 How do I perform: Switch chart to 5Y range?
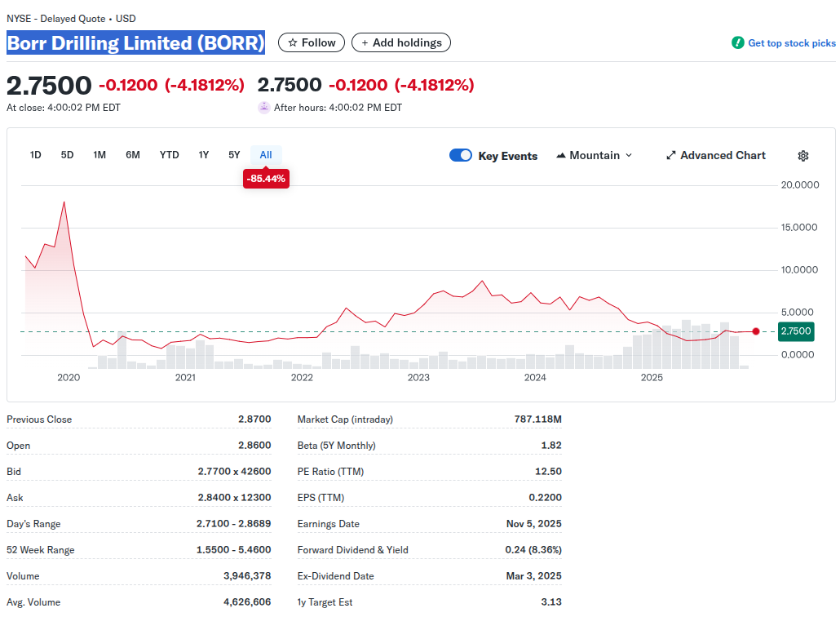pyautogui.click(x=234, y=155)
